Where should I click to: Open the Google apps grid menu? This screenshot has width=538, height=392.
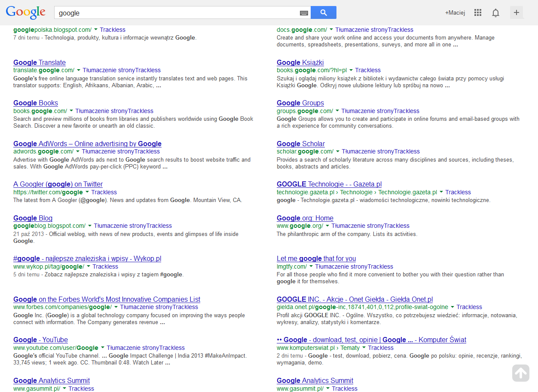click(477, 12)
